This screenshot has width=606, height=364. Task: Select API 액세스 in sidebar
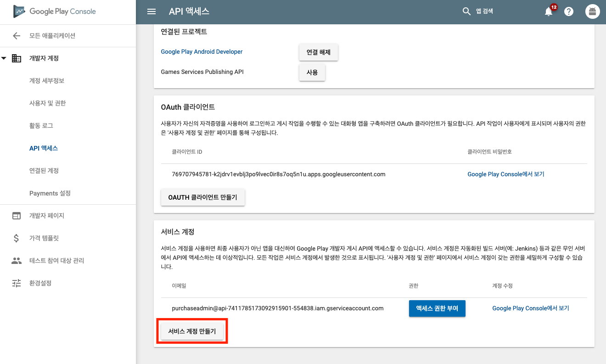(x=44, y=148)
